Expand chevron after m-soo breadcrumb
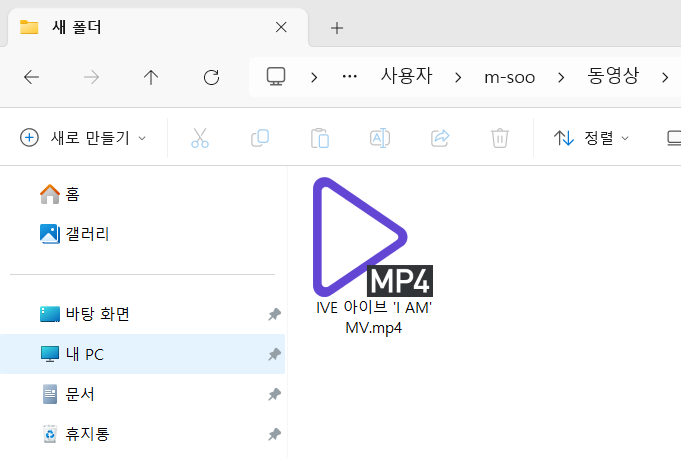681x458 pixels. (561, 78)
